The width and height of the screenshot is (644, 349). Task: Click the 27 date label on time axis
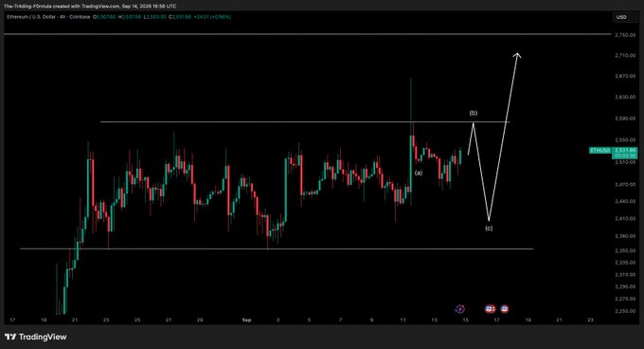click(169, 320)
